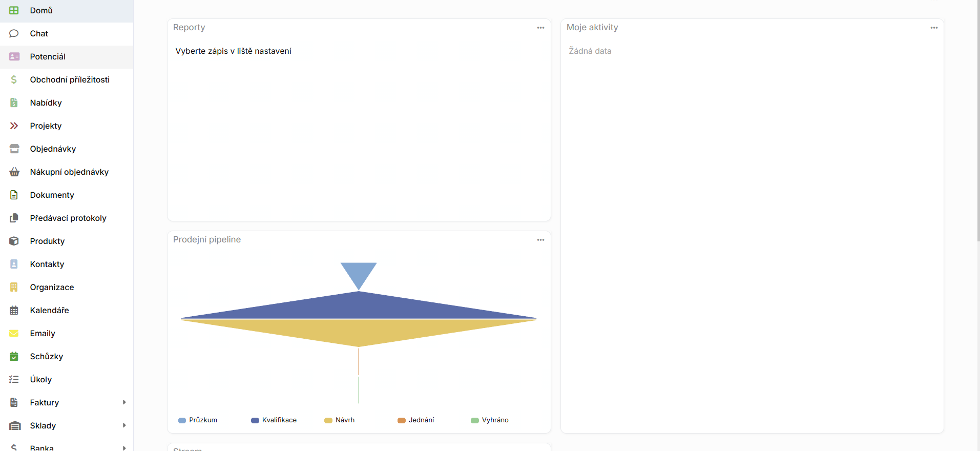980x451 pixels.
Task: Open Nabídky using its document icon
Action: click(x=14, y=102)
